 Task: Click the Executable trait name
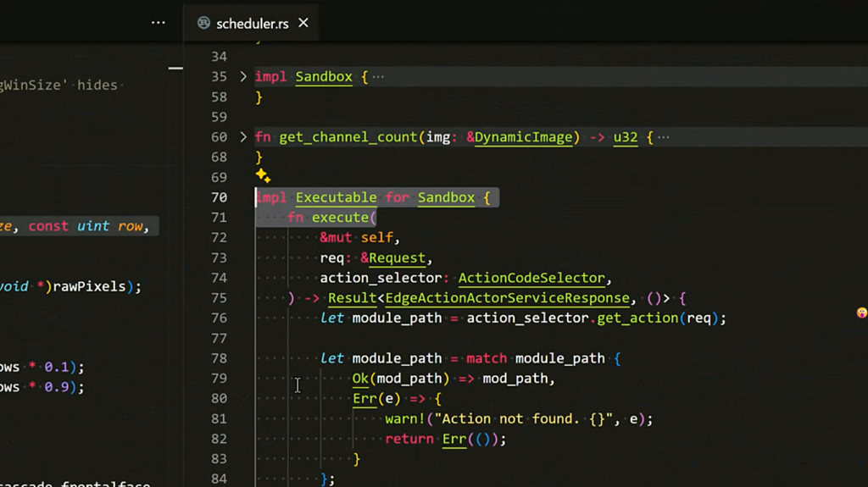click(336, 197)
